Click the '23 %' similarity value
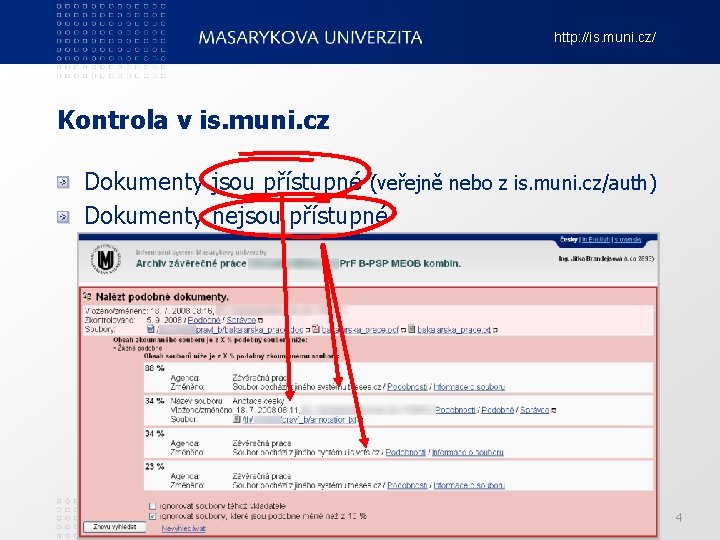Image resolution: width=720 pixels, height=540 pixels. [x=155, y=466]
